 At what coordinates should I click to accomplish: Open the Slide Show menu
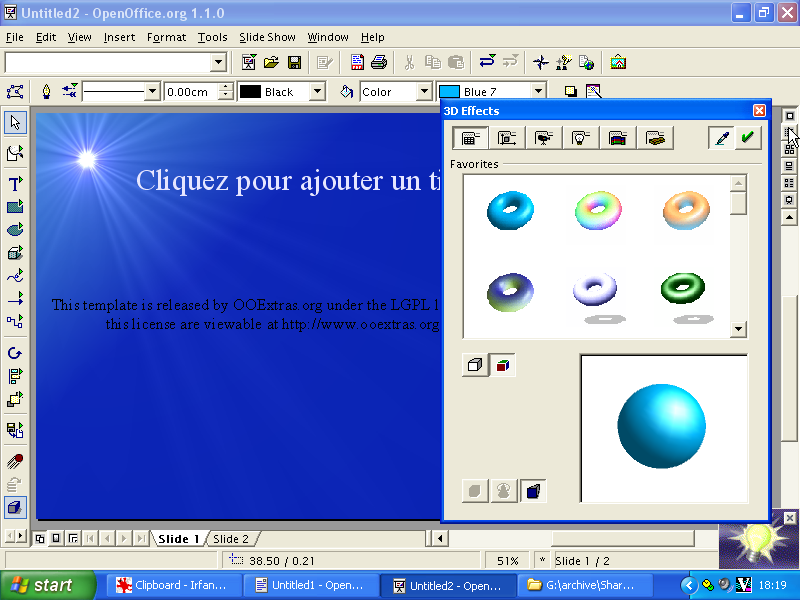[267, 37]
